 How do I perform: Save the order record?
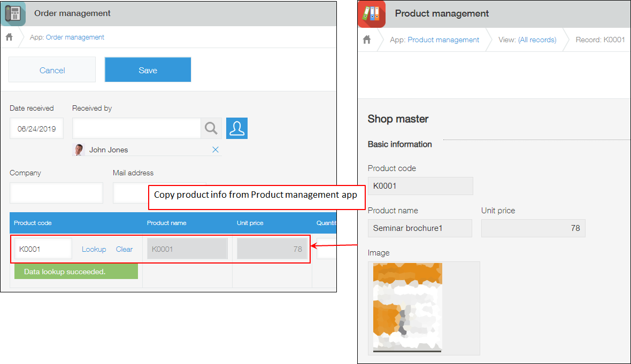pos(148,69)
